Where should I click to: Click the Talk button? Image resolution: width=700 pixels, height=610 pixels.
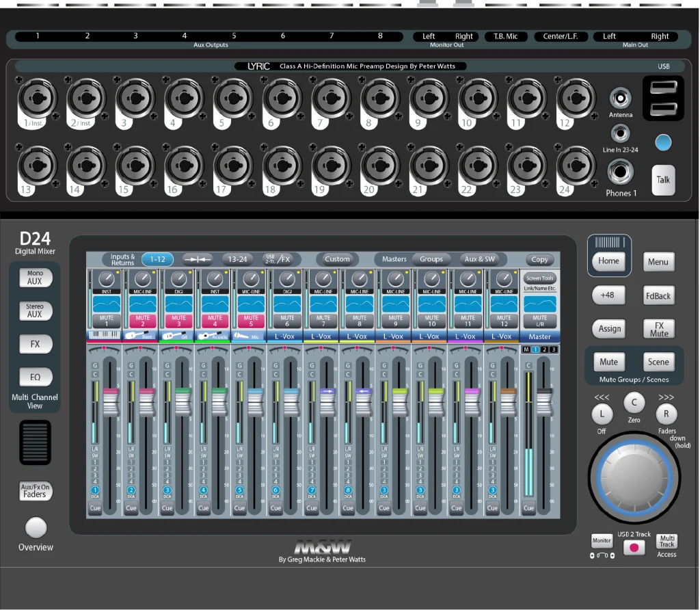[x=663, y=180]
